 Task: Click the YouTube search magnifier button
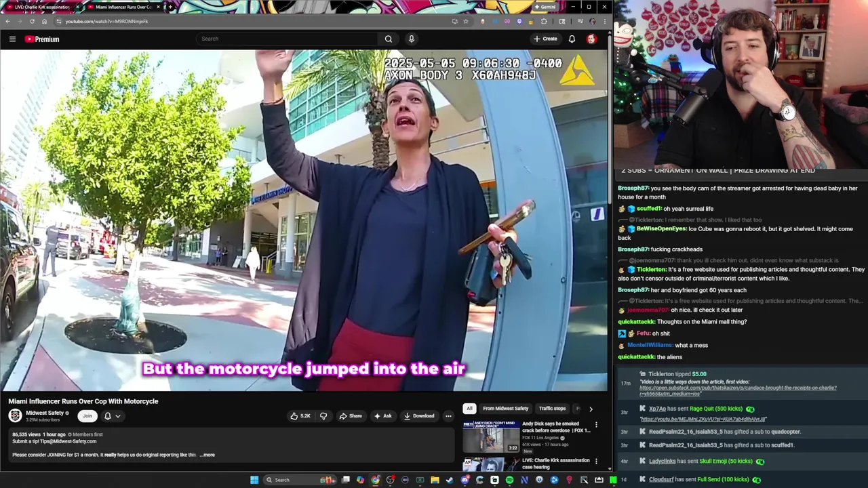pyautogui.click(x=389, y=39)
